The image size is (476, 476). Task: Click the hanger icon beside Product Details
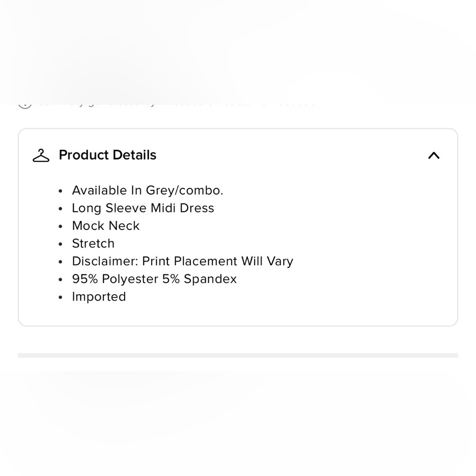[41, 156]
